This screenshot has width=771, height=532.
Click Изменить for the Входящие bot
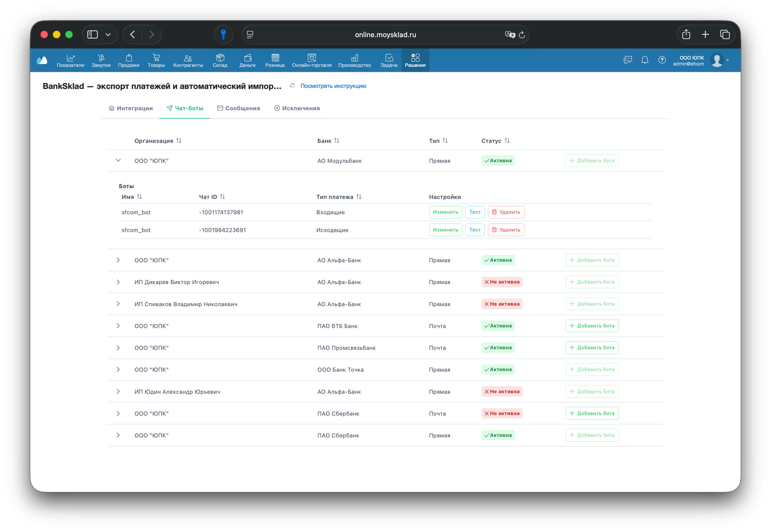point(446,212)
